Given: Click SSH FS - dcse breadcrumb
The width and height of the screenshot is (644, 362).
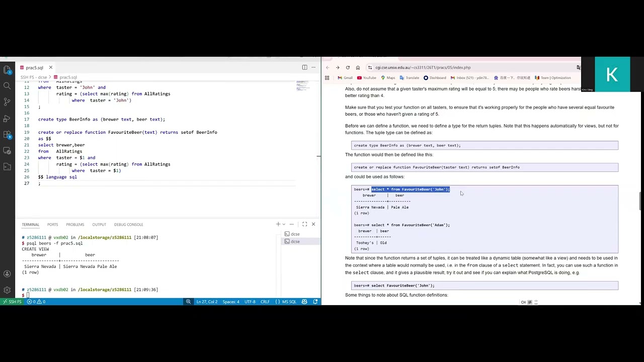Looking at the screenshot, I should (x=34, y=77).
